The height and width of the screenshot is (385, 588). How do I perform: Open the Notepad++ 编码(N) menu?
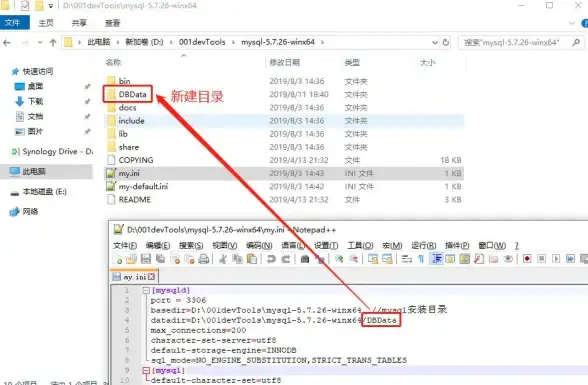click(259, 246)
